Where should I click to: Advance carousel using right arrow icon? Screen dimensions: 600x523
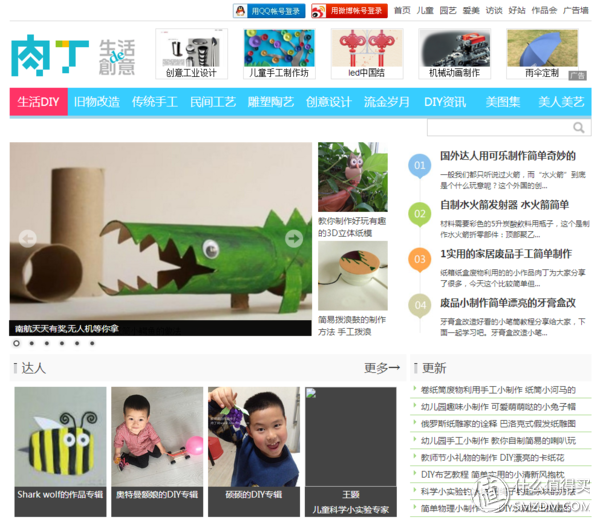(294, 238)
